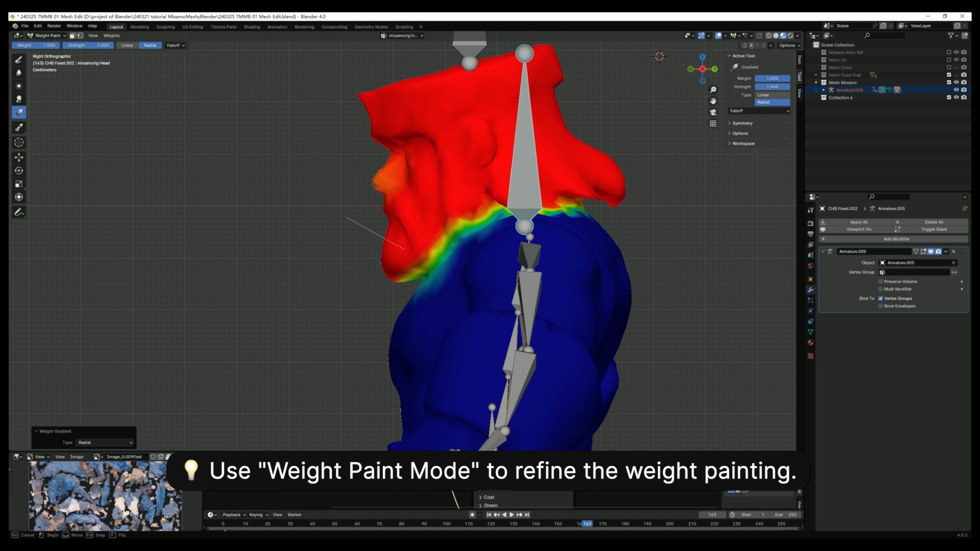The width and height of the screenshot is (980, 551).
Task: Click the Delete All button
Action: (x=931, y=222)
